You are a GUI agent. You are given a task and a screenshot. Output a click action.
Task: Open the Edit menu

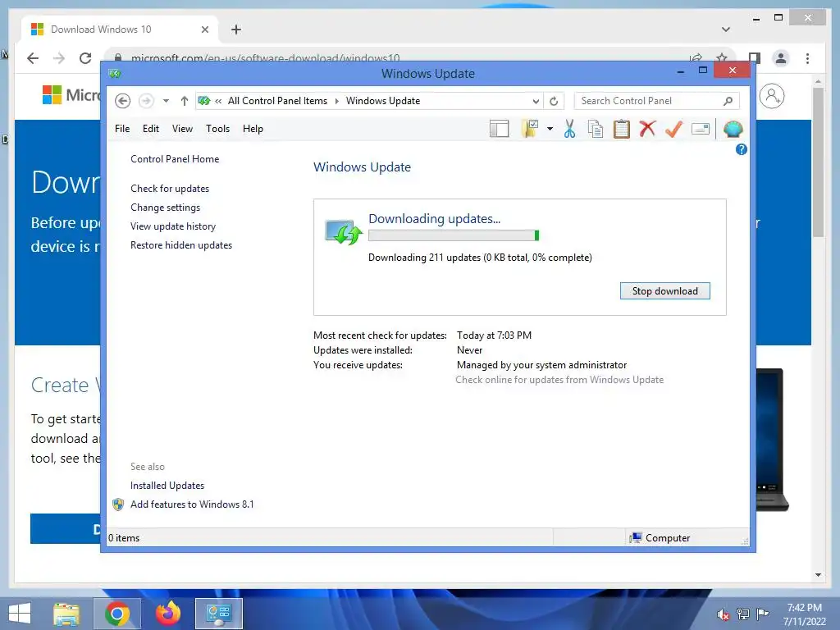pyautogui.click(x=151, y=129)
